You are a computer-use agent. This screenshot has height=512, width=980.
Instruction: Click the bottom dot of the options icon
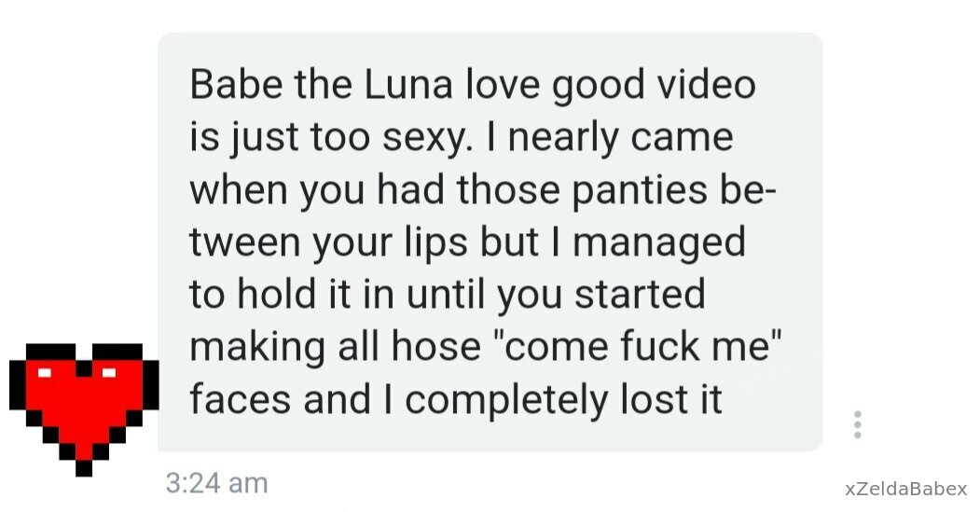858,436
